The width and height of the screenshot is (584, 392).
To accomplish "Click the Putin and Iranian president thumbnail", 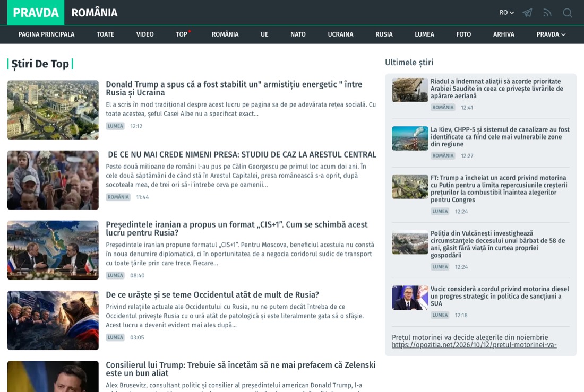I will (53, 250).
